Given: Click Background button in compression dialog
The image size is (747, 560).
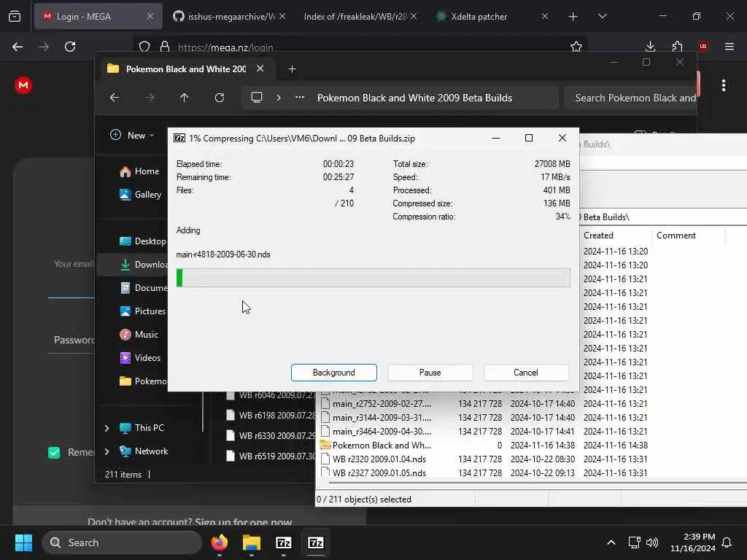Looking at the screenshot, I should [333, 373].
